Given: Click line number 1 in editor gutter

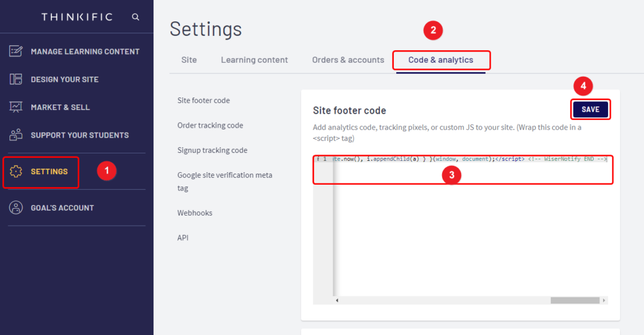Looking at the screenshot, I should [x=325, y=159].
